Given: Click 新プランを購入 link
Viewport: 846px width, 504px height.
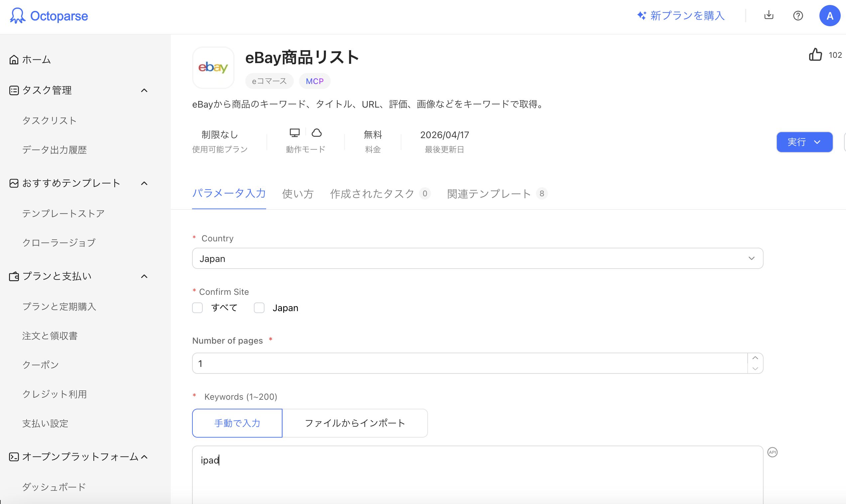Looking at the screenshot, I should point(687,16).
